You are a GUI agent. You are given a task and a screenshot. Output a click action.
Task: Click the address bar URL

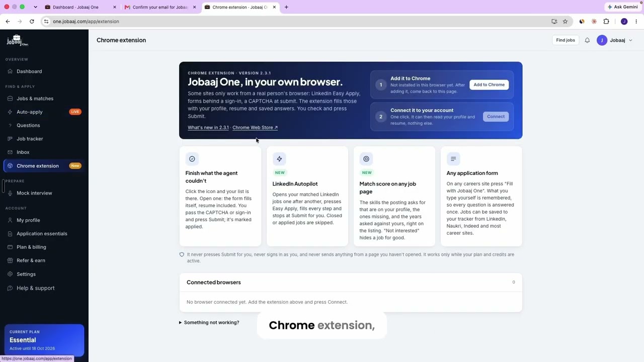click(86, 22)
